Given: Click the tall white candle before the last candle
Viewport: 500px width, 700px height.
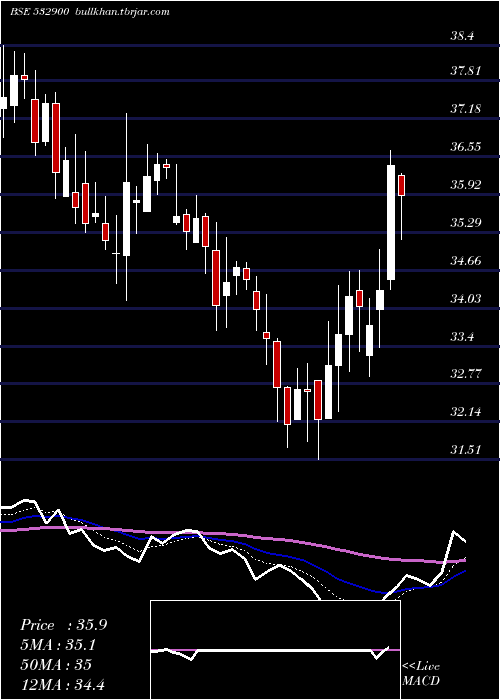Looking at the screenshot, I should pyautogui.click(x=391, y=222).
